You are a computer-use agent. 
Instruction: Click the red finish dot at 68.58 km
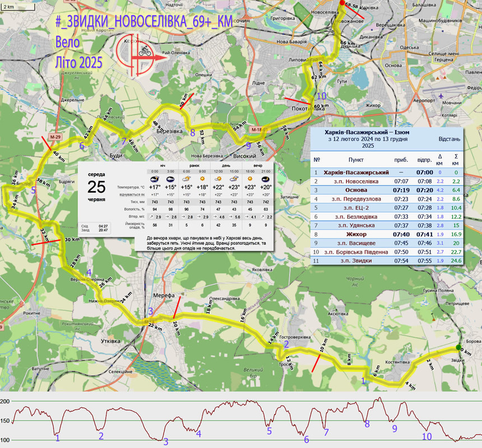(x=342, y=3)
